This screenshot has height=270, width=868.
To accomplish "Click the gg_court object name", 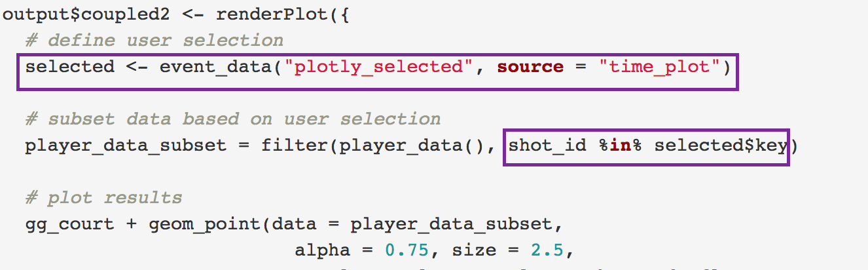I will [x=69, y=224].
